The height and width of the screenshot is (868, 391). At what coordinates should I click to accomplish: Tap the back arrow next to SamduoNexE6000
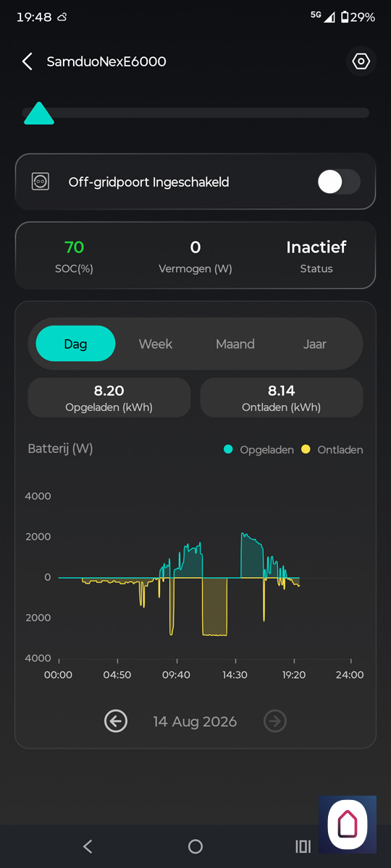[28, 61]
